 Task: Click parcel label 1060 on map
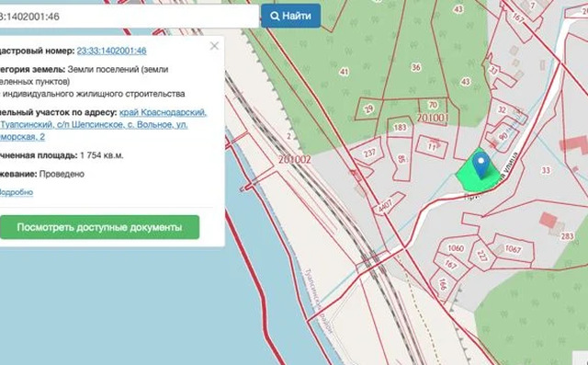pos(456,248)
